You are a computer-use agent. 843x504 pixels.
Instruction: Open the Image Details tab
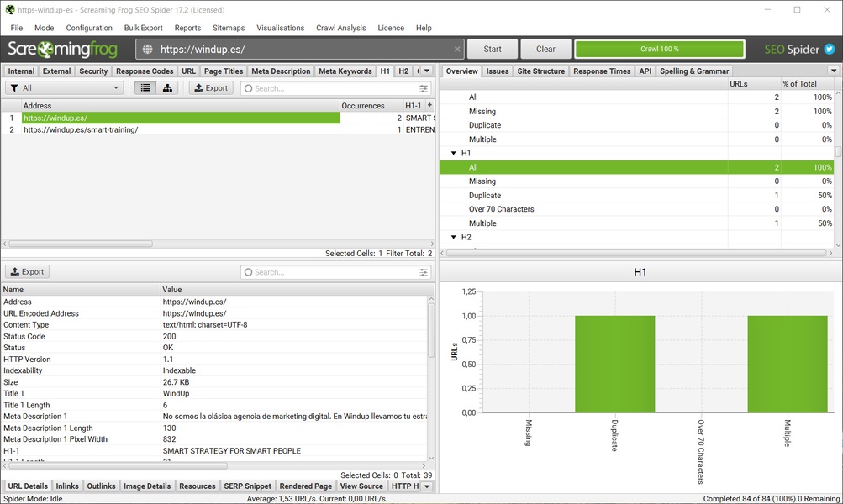point(147,486)
